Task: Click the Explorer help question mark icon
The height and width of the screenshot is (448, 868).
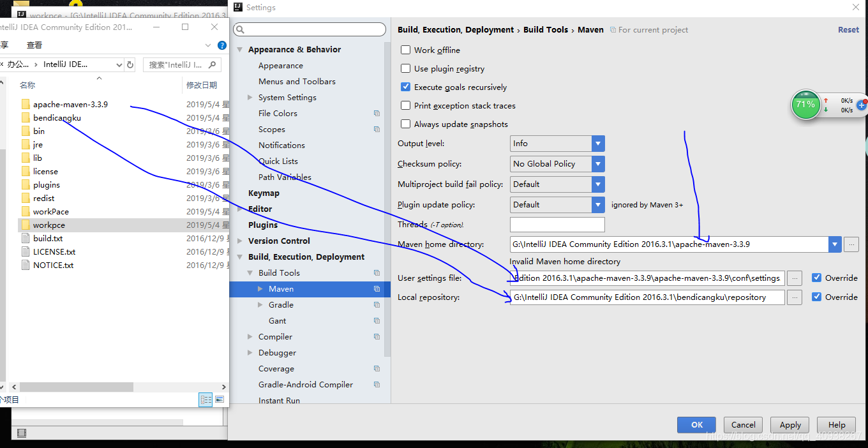Action: [x=222, y=45]
